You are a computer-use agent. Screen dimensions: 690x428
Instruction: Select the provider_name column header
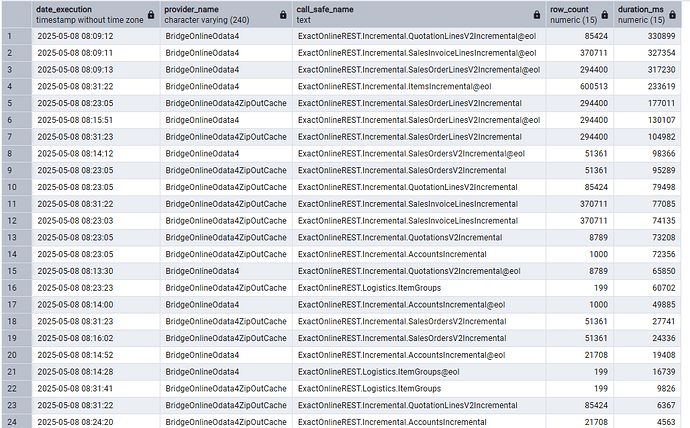tap(226, 15)
